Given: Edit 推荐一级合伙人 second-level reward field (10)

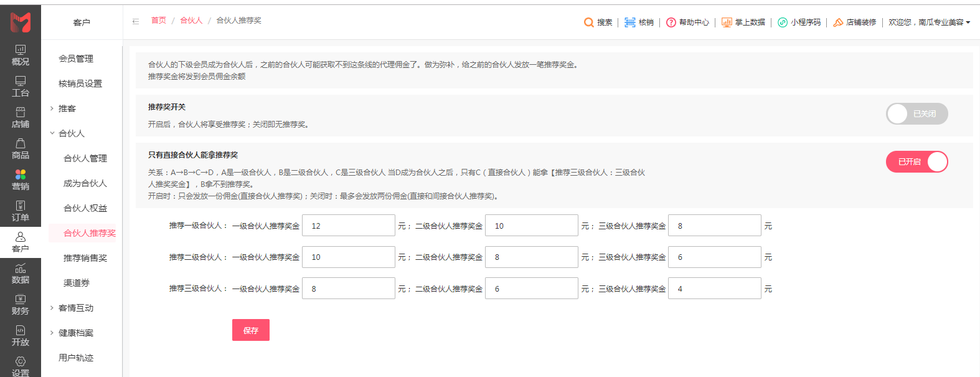Looking at the screenshot, I should [x=532, y=226].
